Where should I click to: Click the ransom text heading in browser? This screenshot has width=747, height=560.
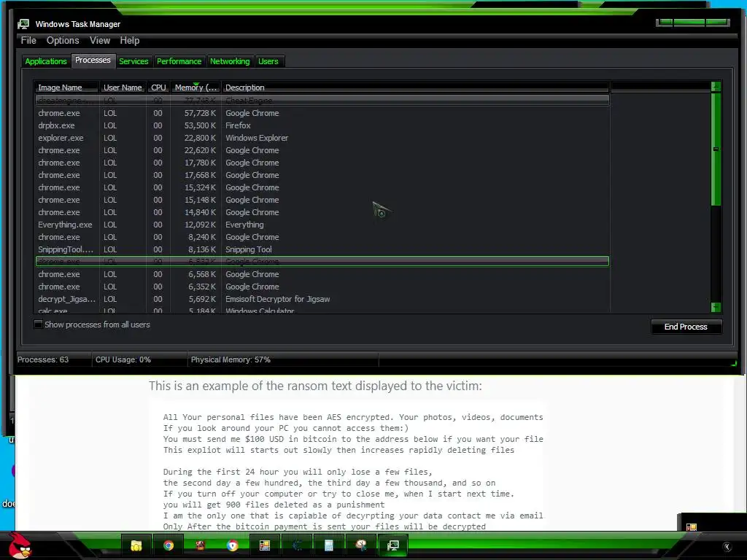[315, 386]
